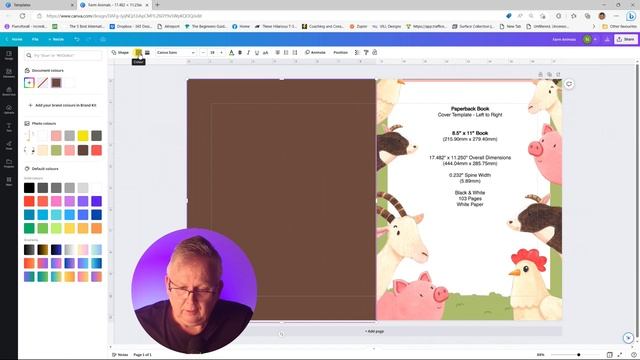Open transparency control in toolbar
Image resolution: width=640 pixels, height=360 pixels.
click(x=357, y=52)
